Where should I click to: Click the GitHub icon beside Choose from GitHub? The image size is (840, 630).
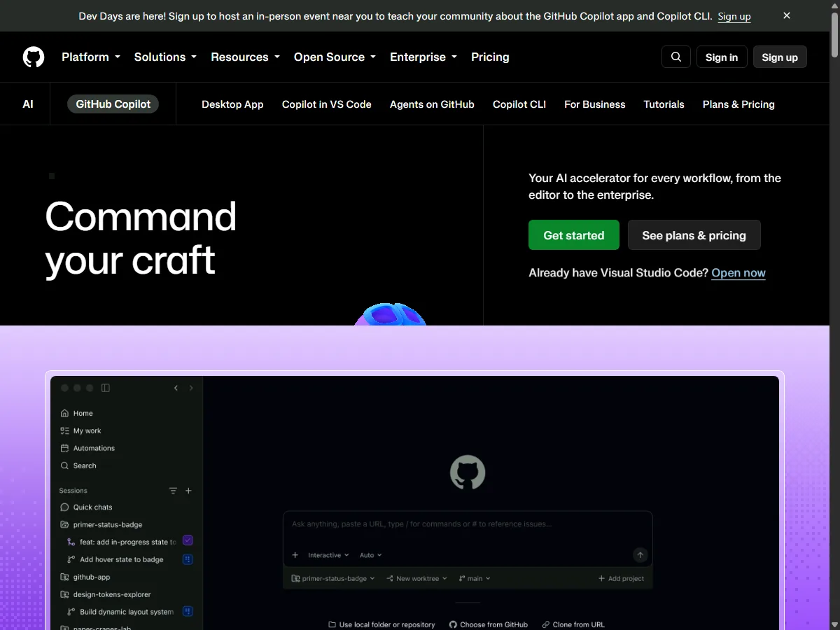(x=453, y=624)
